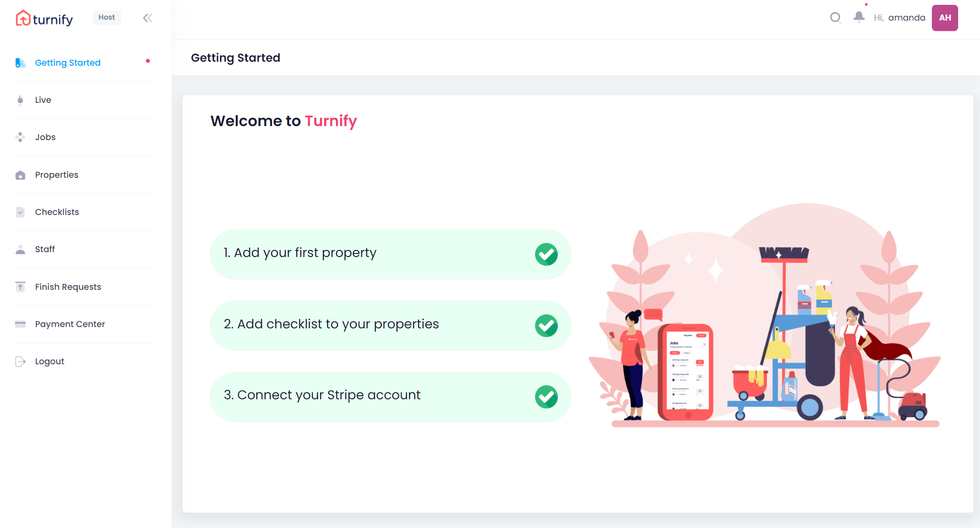The width and height of the screenshot is (980, 528).
Task: Open the Payment Center card icon
Action: [20, 324]
